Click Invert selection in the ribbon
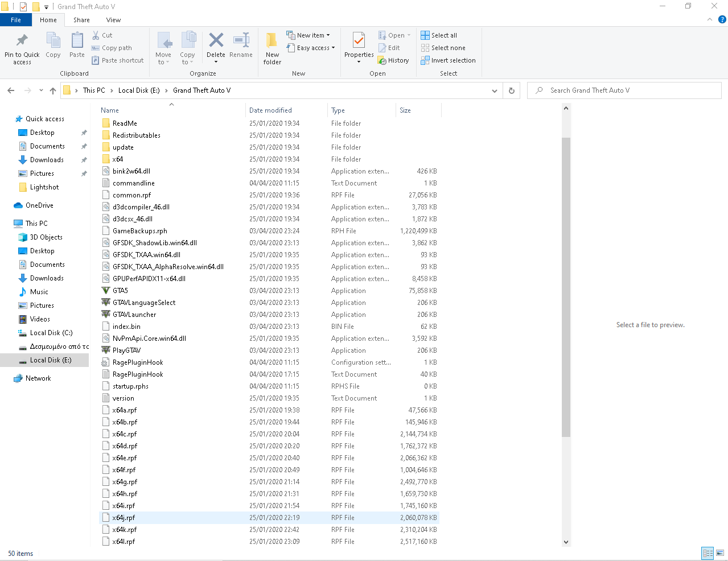 click(448, 60)
